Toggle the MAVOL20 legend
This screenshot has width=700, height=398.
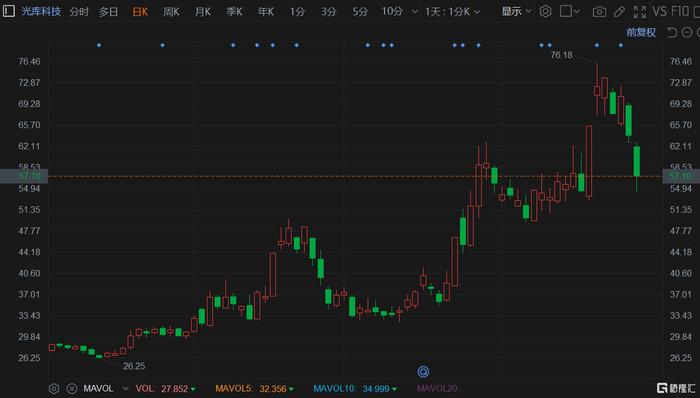click(x=437, y=389)
